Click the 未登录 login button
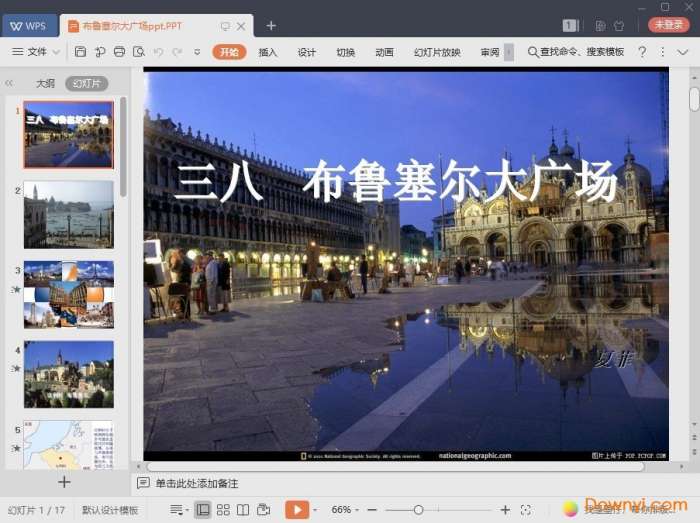The height and width of the screenshot is (523, 700). (x=668, y=25)
